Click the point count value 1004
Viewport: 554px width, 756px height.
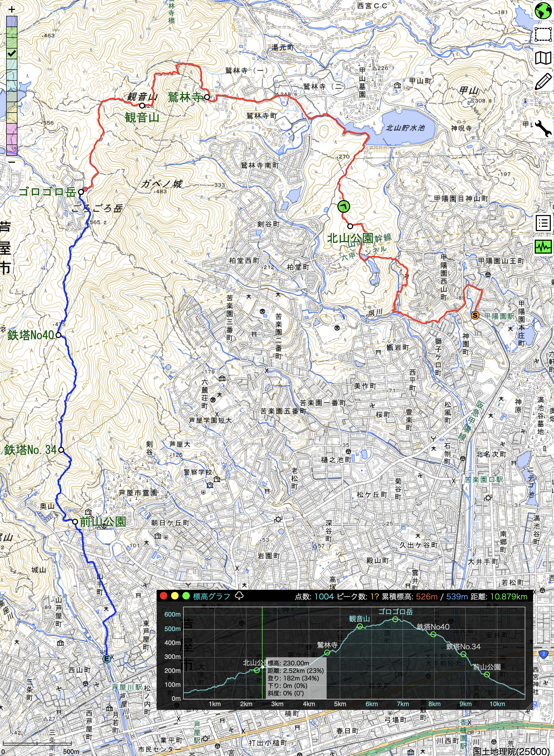(x=324, y=596)
